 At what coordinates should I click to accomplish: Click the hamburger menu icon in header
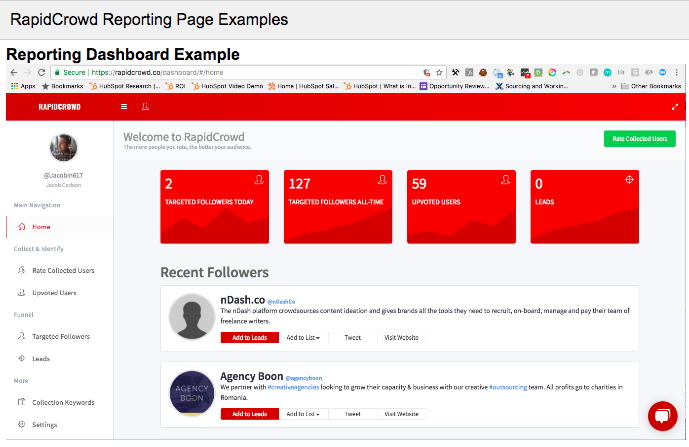pos(124,106)
